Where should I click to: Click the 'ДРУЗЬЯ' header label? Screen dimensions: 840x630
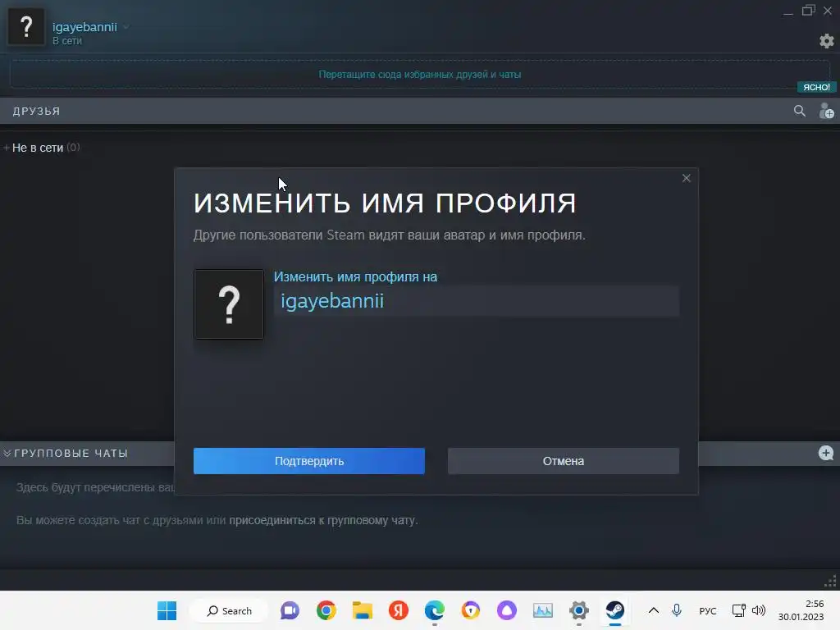click(x=36, y=112)
